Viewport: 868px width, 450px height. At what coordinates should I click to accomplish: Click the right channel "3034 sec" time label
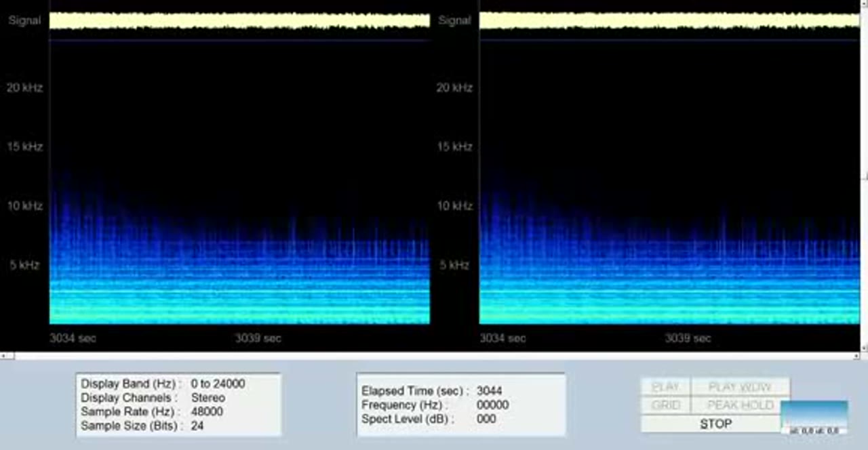tap(502, 338)
